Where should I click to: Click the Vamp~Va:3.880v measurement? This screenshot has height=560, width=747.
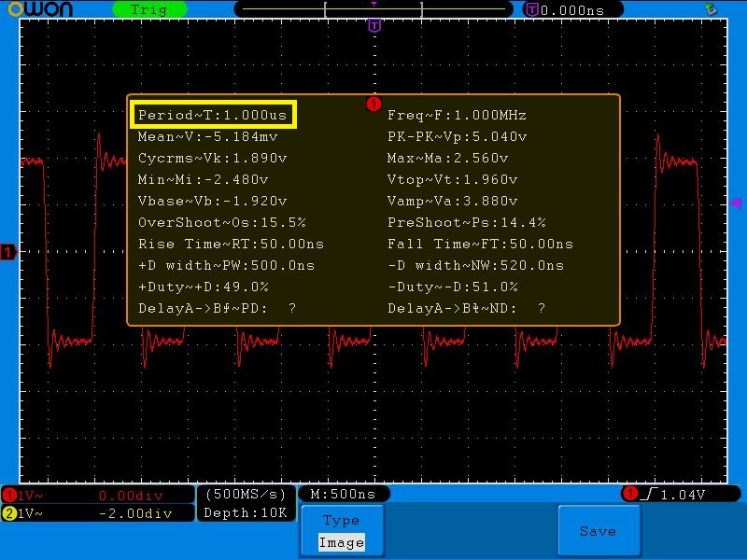453,201
